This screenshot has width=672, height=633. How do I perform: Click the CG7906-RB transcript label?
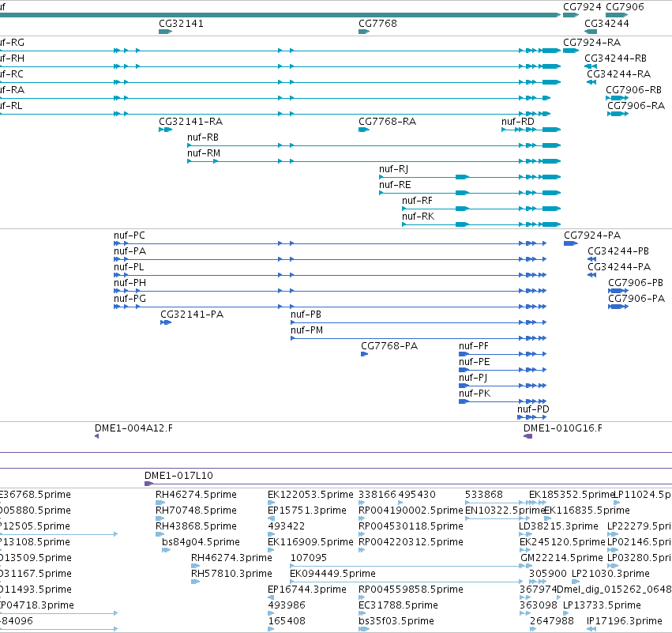(x=633, y=90)
